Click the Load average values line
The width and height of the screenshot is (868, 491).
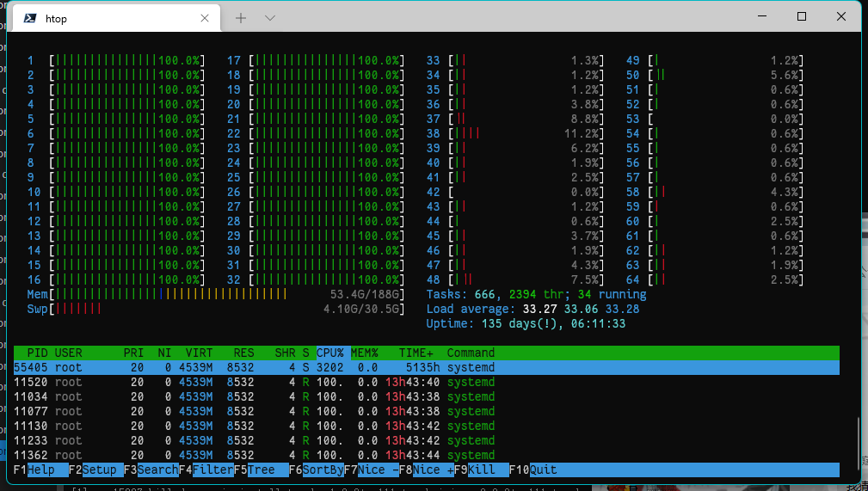(x=532, y=309)
